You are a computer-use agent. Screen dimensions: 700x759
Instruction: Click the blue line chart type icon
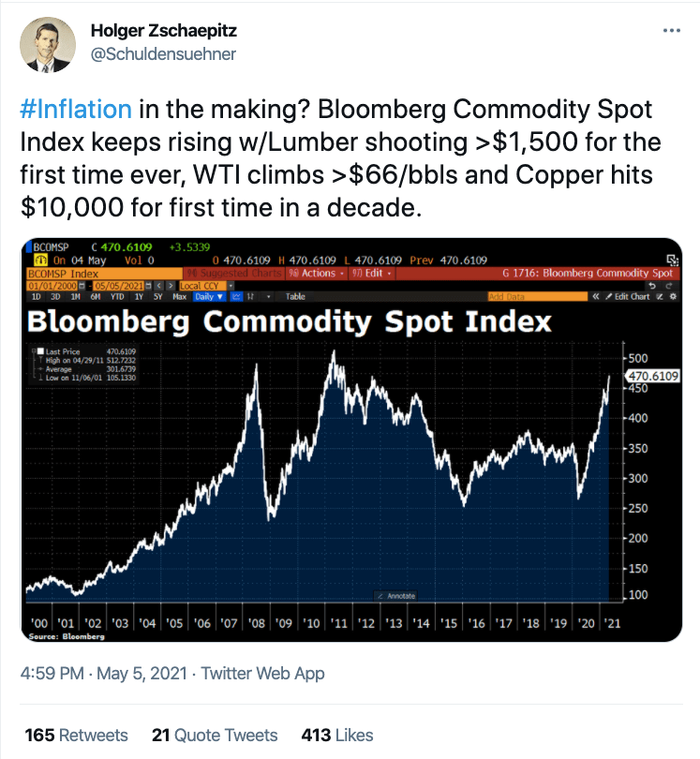(236, 296)
